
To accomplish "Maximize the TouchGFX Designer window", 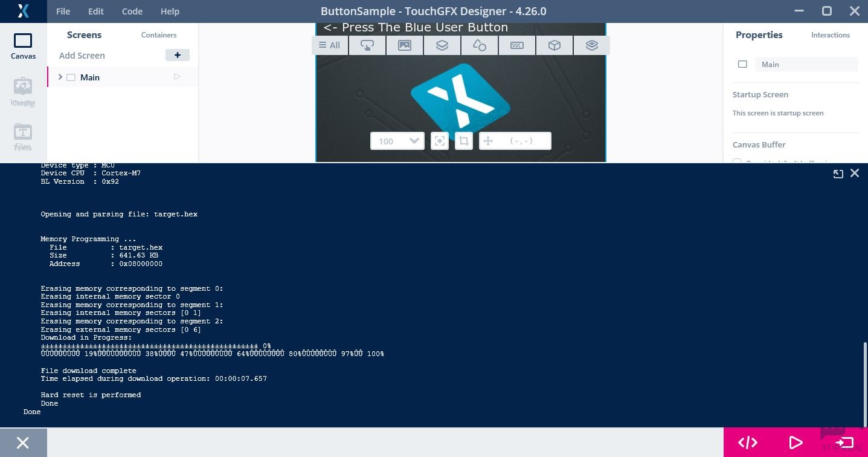I will [827, 11].
